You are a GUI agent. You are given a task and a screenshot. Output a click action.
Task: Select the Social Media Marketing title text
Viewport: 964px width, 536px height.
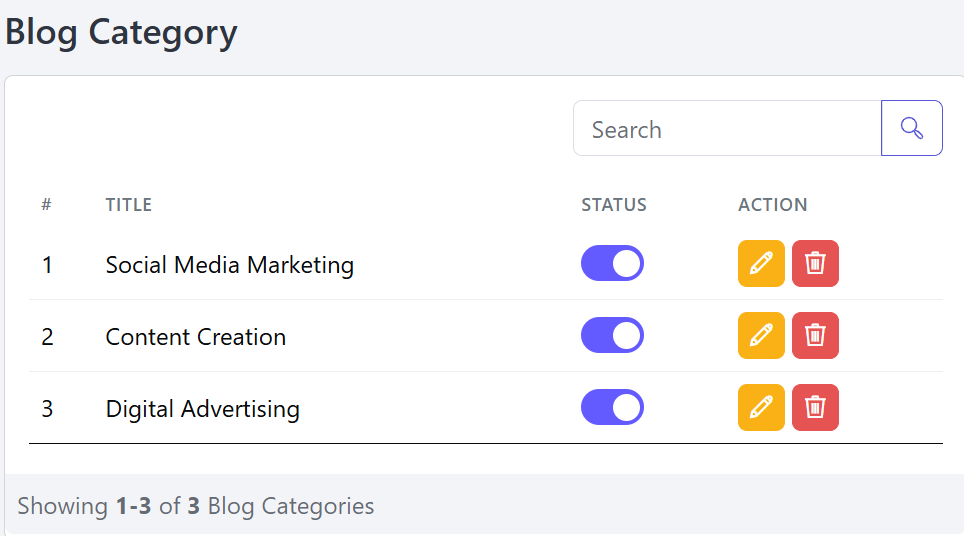[x=229, y=265]
